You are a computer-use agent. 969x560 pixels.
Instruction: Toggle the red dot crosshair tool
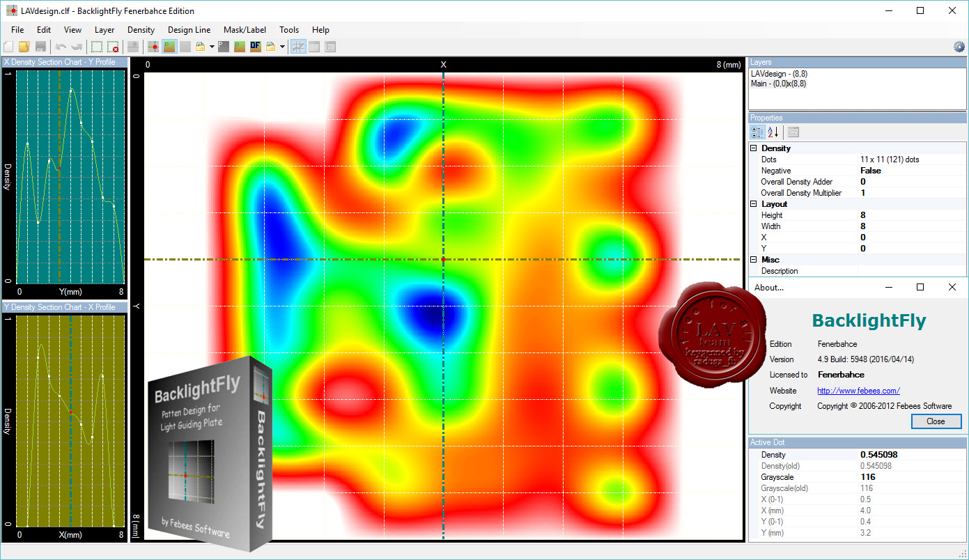[153, 47]
